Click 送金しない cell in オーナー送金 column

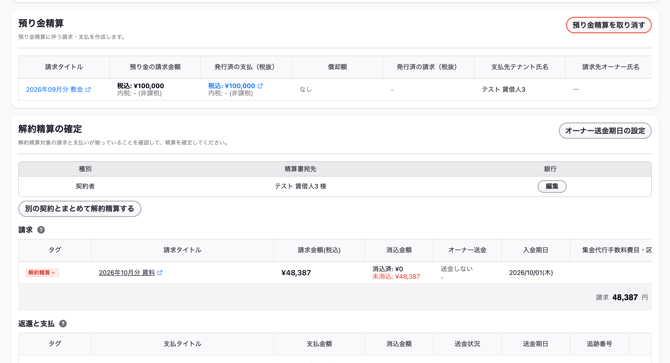click(457, 269)
